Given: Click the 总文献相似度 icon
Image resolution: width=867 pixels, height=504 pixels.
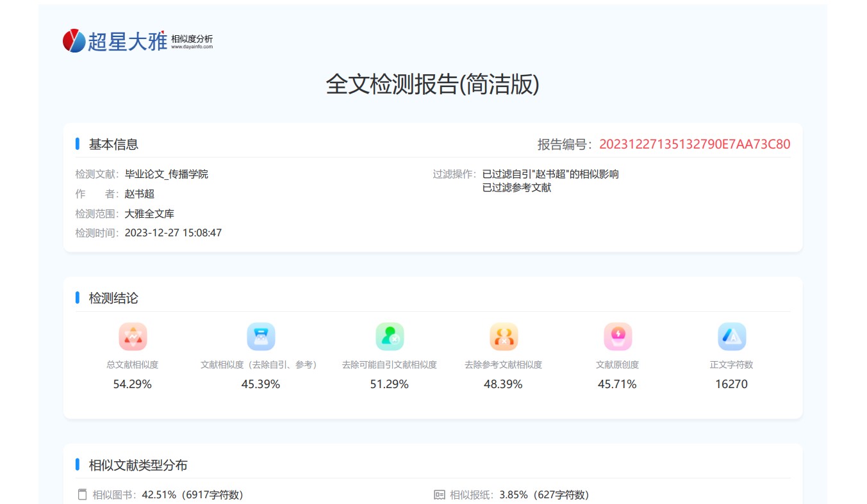Looking at the screenshot, I should [133, 337].
